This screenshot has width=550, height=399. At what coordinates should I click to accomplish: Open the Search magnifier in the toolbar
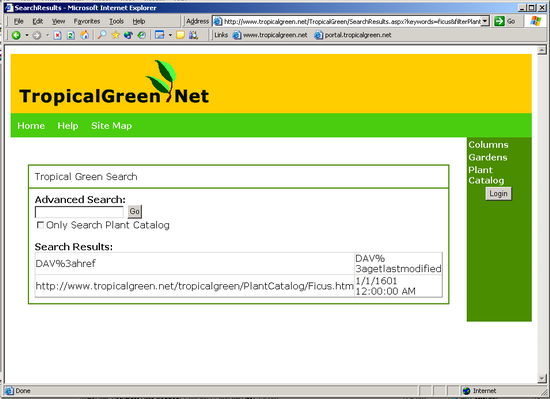pyautogui.click(x=102, y=35)
